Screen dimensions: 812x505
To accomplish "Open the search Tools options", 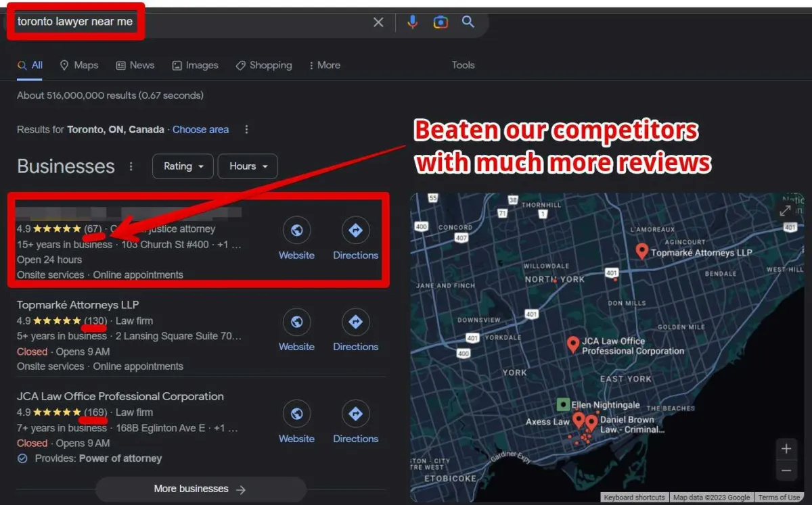I will [463, 65].
